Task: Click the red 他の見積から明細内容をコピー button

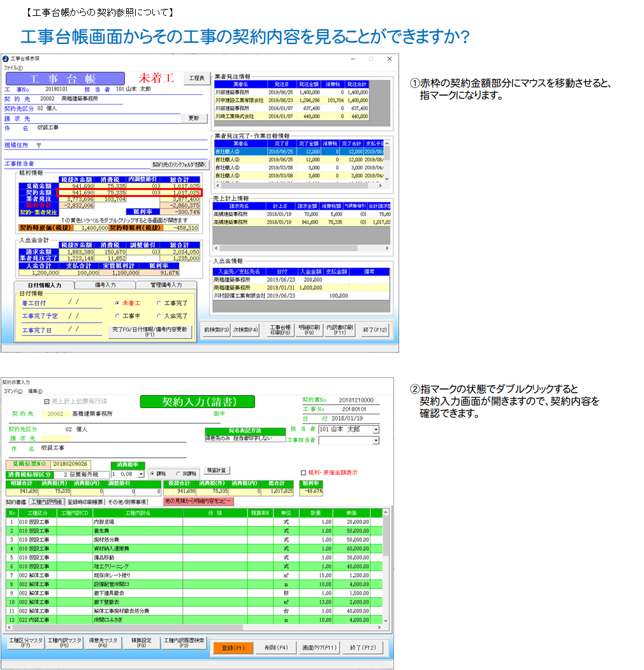Action: coord(199,502)
